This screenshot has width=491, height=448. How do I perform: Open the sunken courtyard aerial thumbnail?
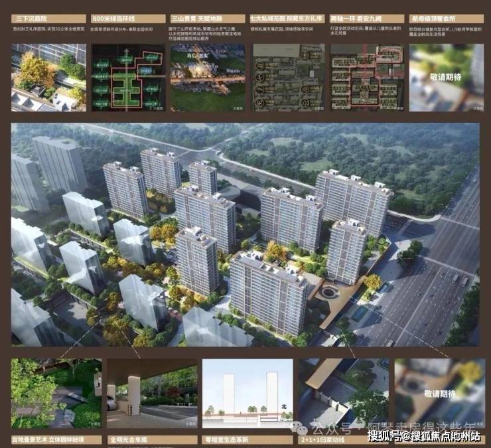[48, 78]
